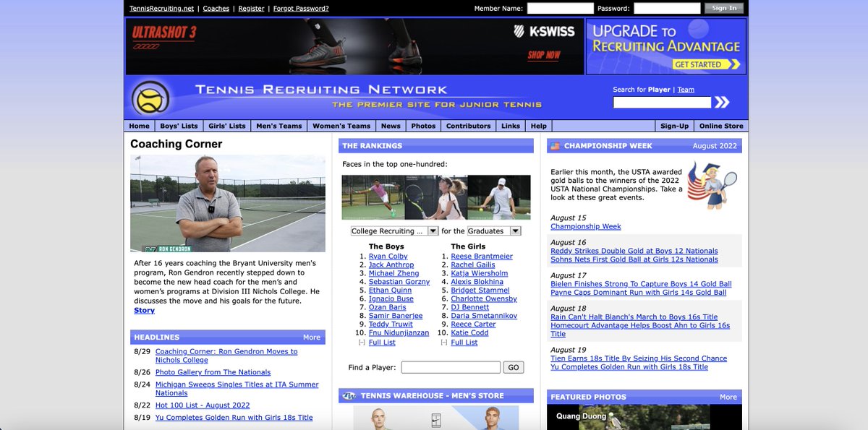The height and width of the screenshot is (430, 868).
Task: Click the flag icon in Championship Week header
Action: 555,146
